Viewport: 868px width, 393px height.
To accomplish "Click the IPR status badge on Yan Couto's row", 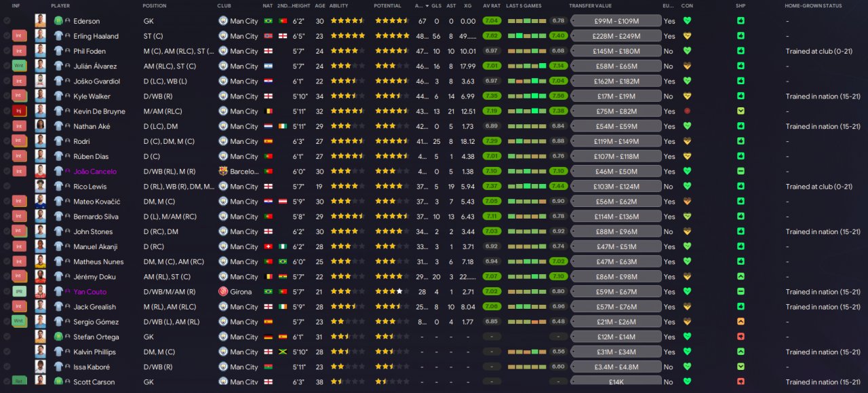I will coord(19,291).
